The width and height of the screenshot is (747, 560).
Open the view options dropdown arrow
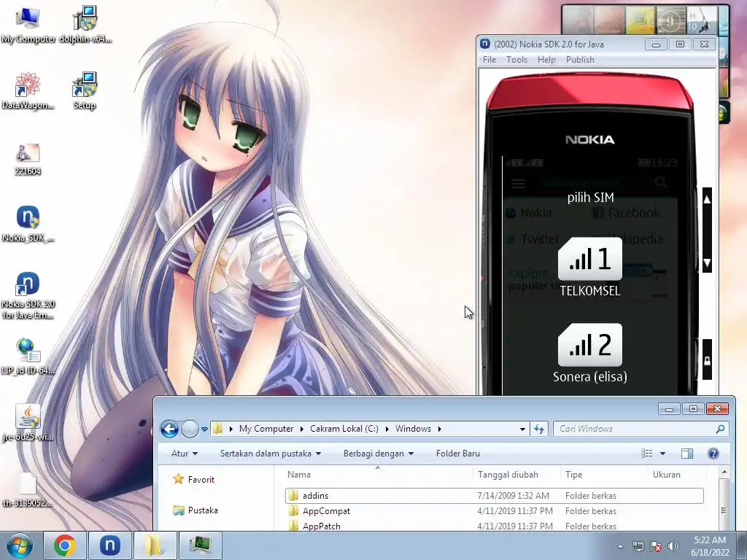662,454
